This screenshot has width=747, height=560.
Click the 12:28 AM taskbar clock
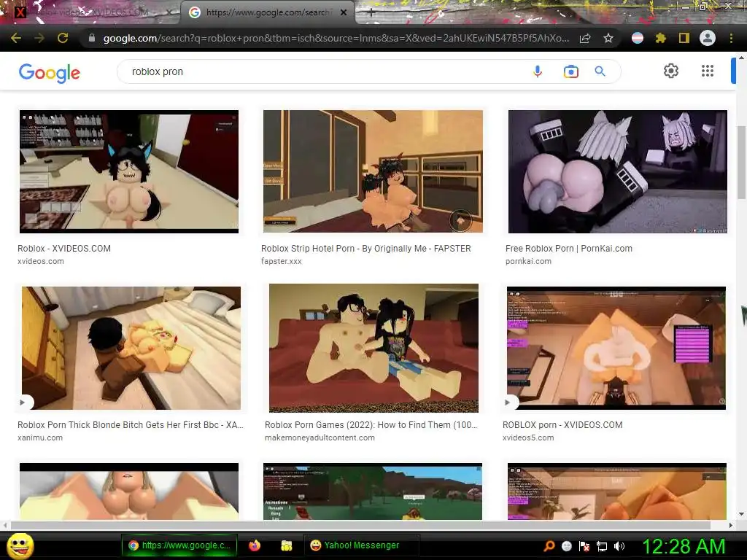point(684,546)
